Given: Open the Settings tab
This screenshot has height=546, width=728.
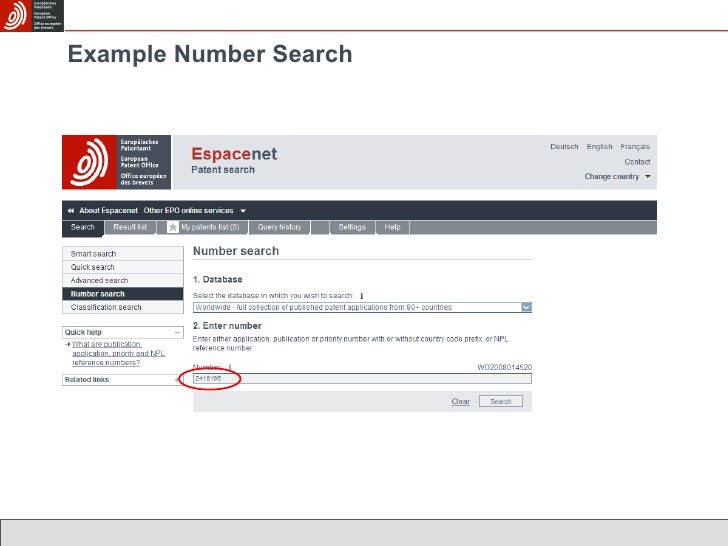Looking at the screenshot, I should [x=352, y=227].
